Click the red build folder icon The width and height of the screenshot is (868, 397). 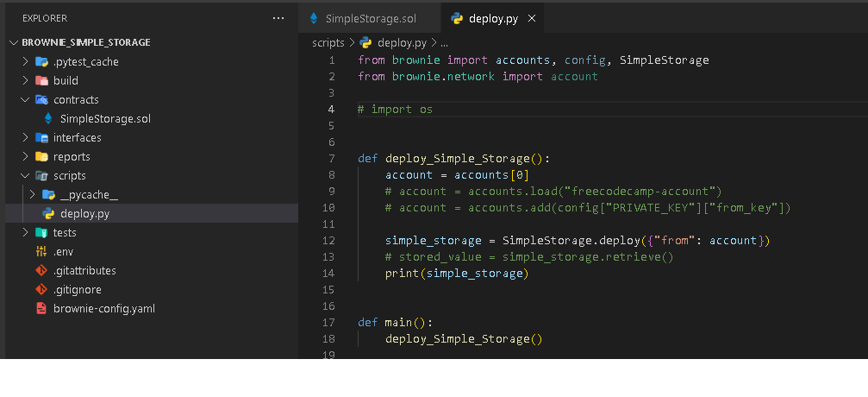(41, 80)
